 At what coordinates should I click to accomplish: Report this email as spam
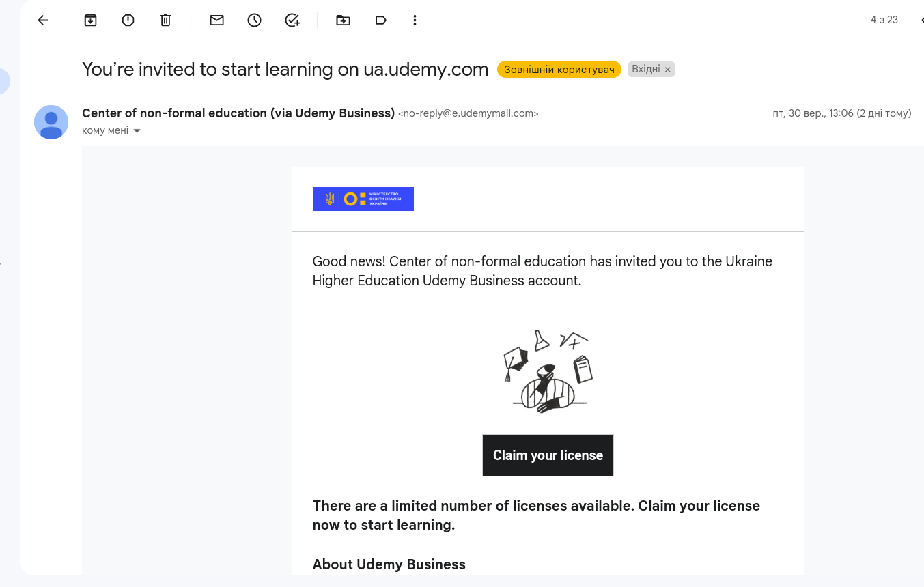[128, 20]
